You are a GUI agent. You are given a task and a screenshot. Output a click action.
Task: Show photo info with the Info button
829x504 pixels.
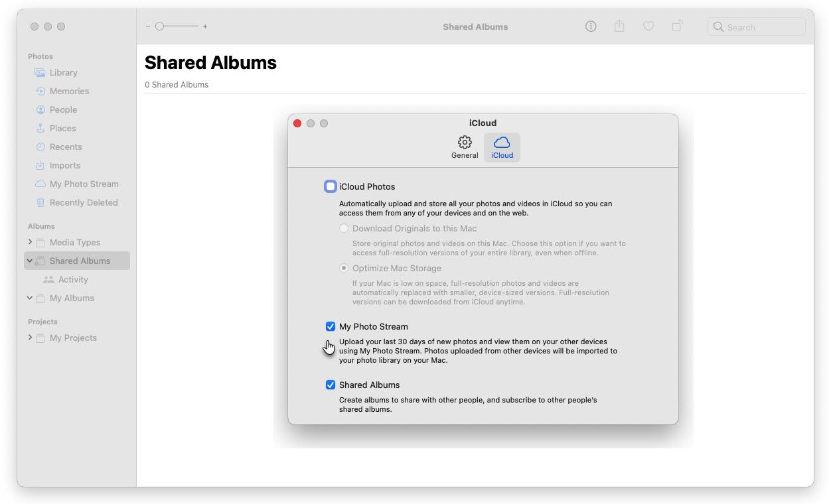click(x=591, y=27)
